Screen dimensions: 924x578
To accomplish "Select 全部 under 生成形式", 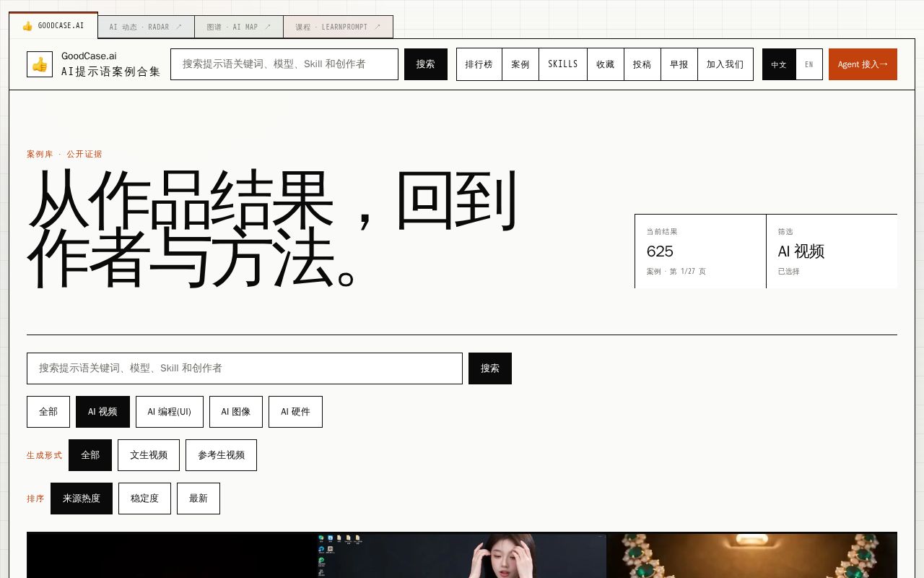I will point(90,455).
